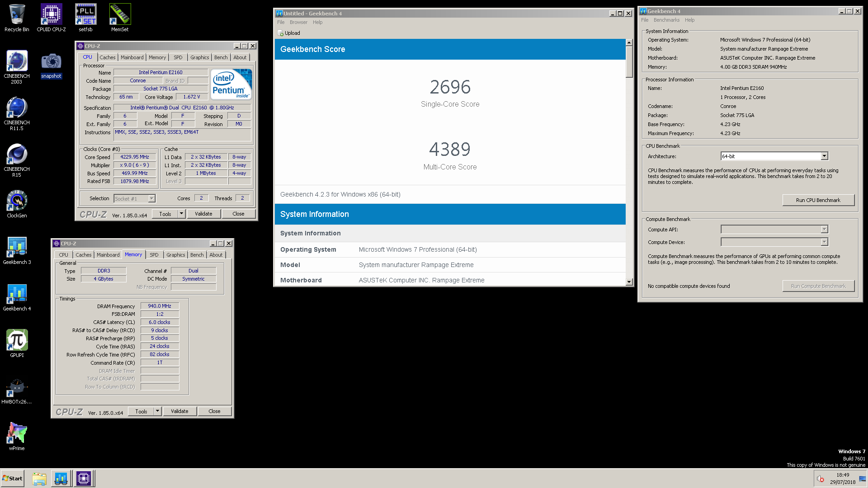This screenshot has width=868, height=488.
Task: Open the MemSet desktop shortcut
Action: point(120,18)
